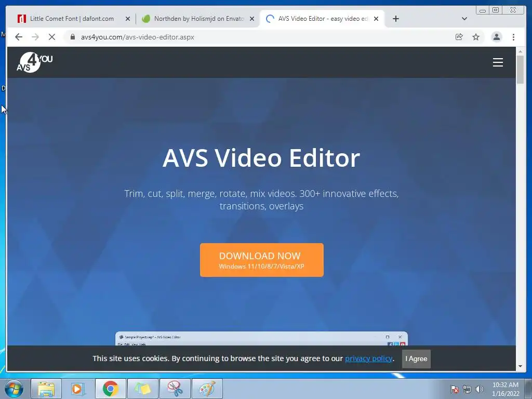Screen dimensions: 532x399
Task: Accept cookies with I Agree
Action: pyautogui.click(x=416, y=358)
